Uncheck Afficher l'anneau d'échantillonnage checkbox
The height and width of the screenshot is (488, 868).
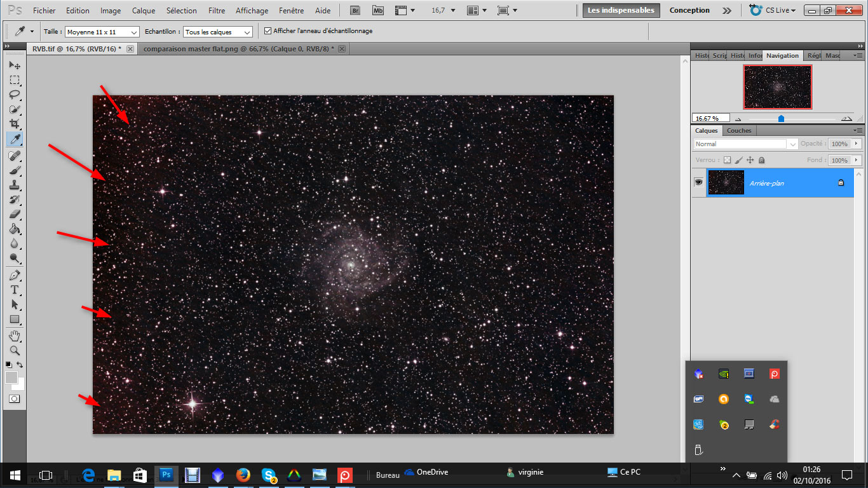coord(268,31)
